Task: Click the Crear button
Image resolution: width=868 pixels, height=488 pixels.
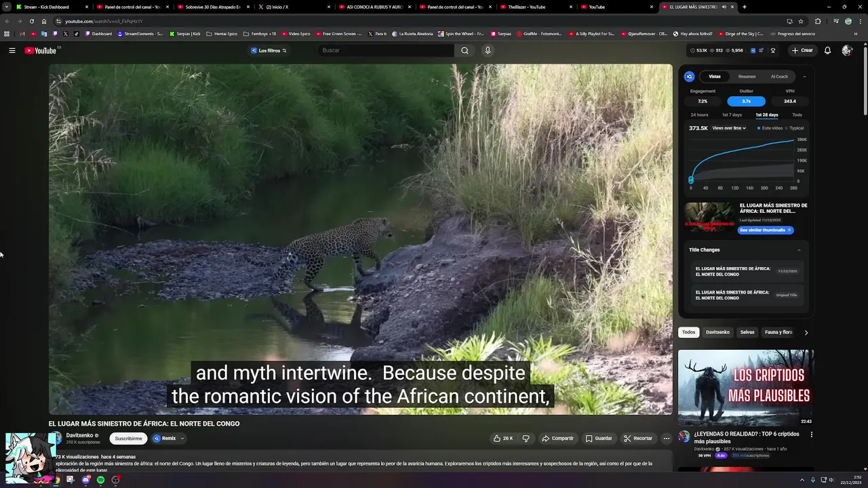Action: [802, 50]
